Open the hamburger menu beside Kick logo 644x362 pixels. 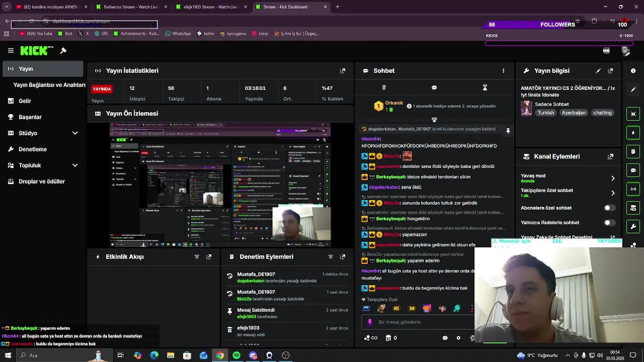11,51
